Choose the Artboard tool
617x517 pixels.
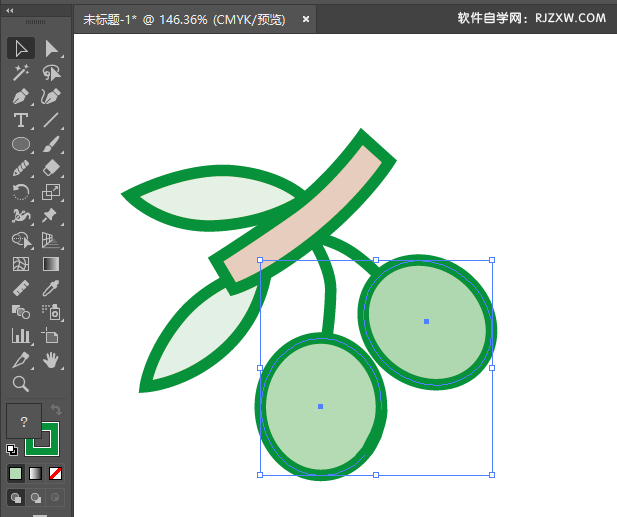pos(51,336)
